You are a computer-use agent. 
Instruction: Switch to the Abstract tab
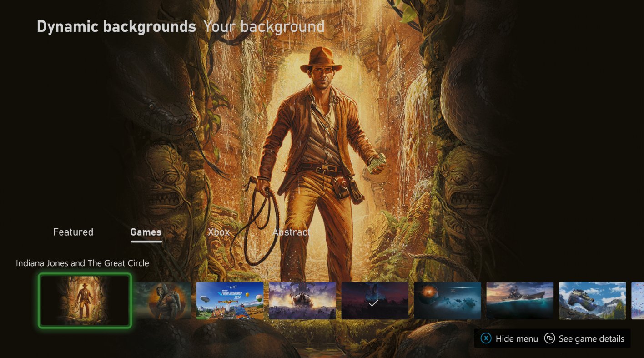point(291,232)
